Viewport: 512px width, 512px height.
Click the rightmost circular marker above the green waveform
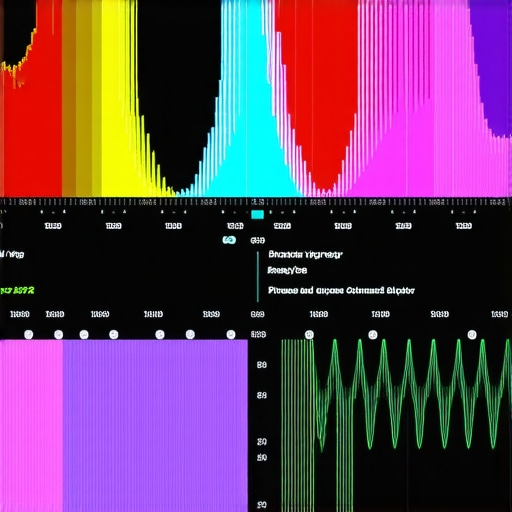tap(472, 334)
